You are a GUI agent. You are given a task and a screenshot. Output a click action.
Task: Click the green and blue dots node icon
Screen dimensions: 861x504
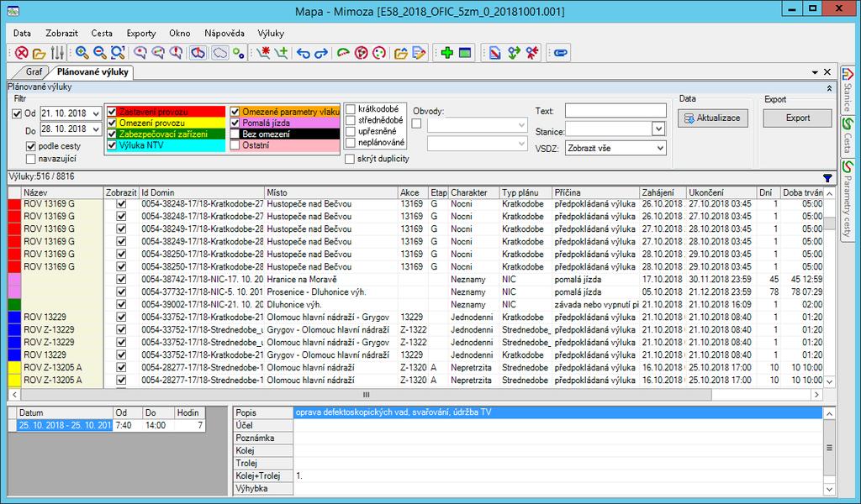coord(238,53)
